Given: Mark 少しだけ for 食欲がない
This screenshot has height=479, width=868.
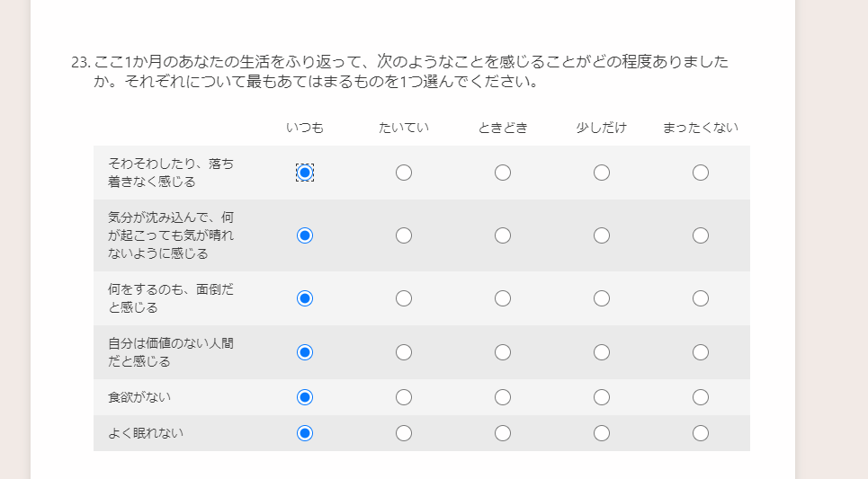Looking at the screenshot, I should point(602,397).
